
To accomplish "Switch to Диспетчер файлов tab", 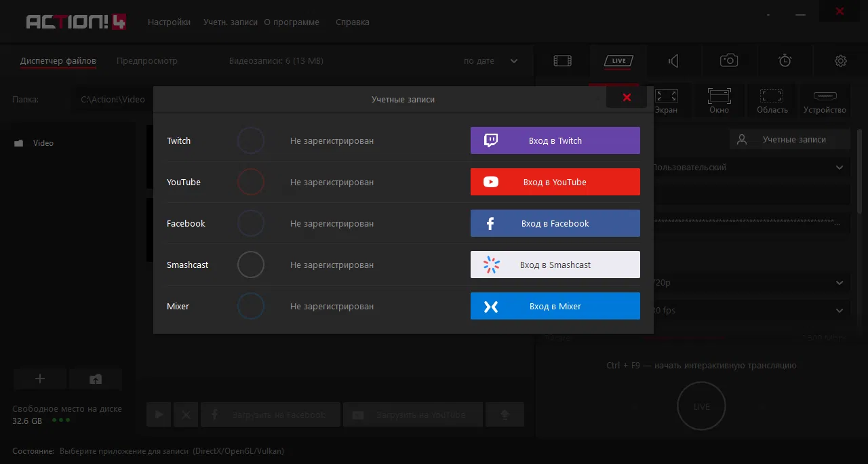I will pyautogui.click(x=58, y=60).
